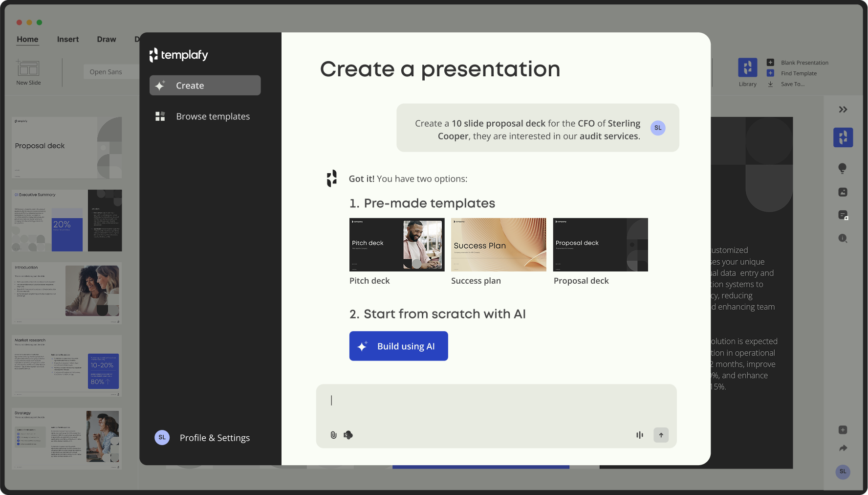The image size is (868, 495).
Task: Click SL avatar in user message bubble
Action: click(x=658, y=128)
